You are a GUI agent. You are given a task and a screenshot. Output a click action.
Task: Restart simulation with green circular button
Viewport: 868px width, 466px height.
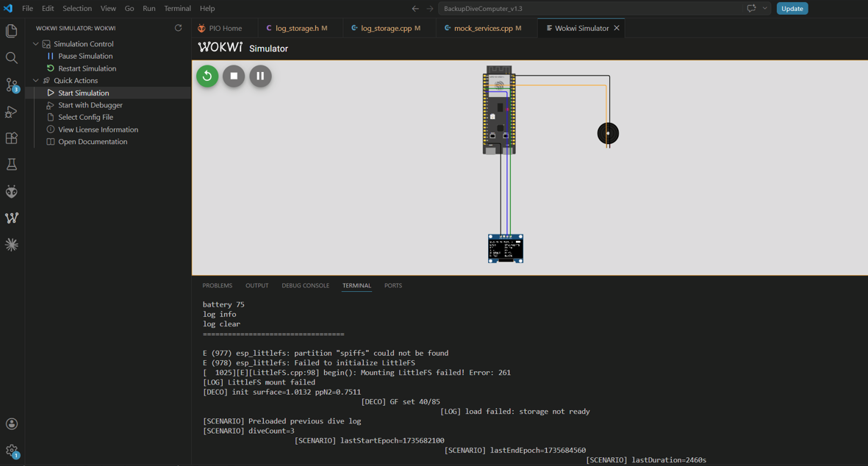pyautogui.click(x=207, y=76)
